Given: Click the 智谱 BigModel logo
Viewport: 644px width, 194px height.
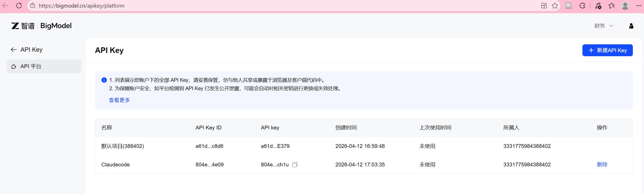Looking at the screenshot, I should click(x=42, y=26).
